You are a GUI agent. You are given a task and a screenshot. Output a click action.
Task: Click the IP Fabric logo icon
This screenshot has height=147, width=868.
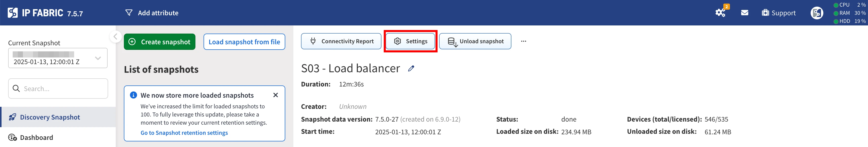click(13, 13)
